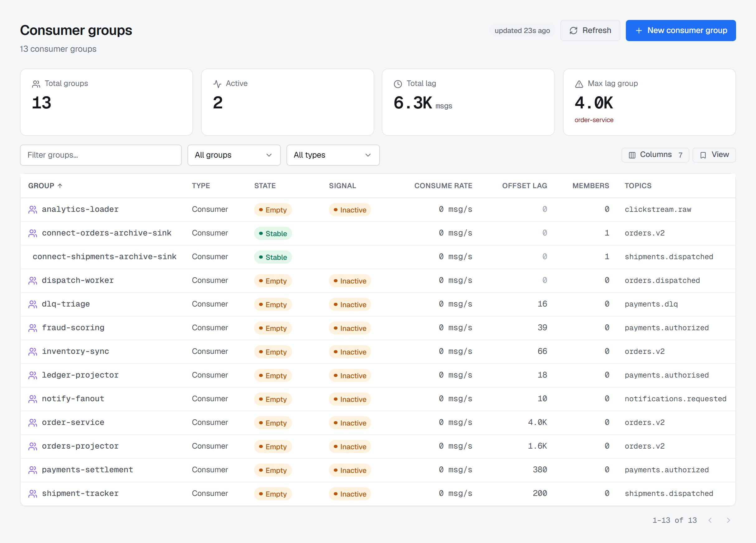Click the notify-fanout group icon
The width and height of the screenshot is (756, 543).
click(33, 399)
